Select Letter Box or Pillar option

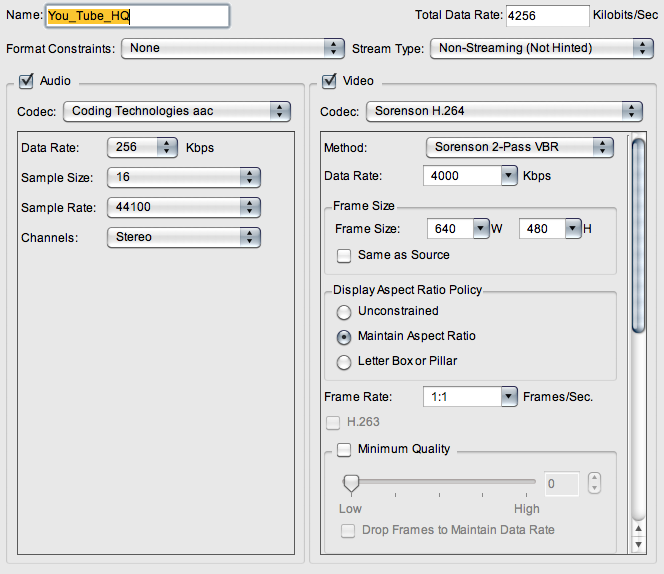[x=344, y=362]
